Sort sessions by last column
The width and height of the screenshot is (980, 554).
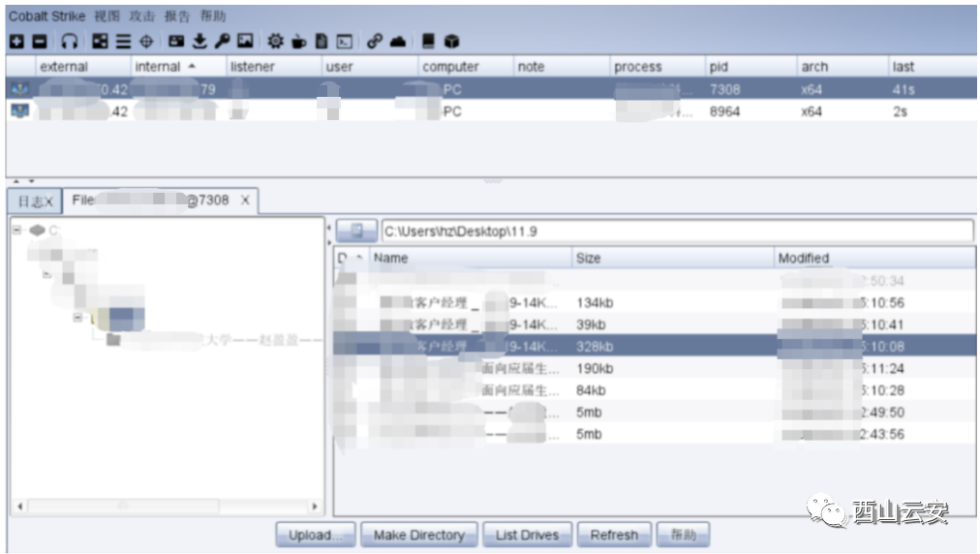pos(933,66)
